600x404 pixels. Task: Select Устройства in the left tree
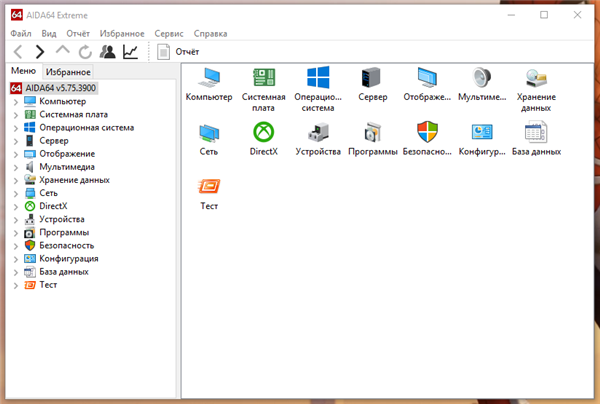pos(62,219)
